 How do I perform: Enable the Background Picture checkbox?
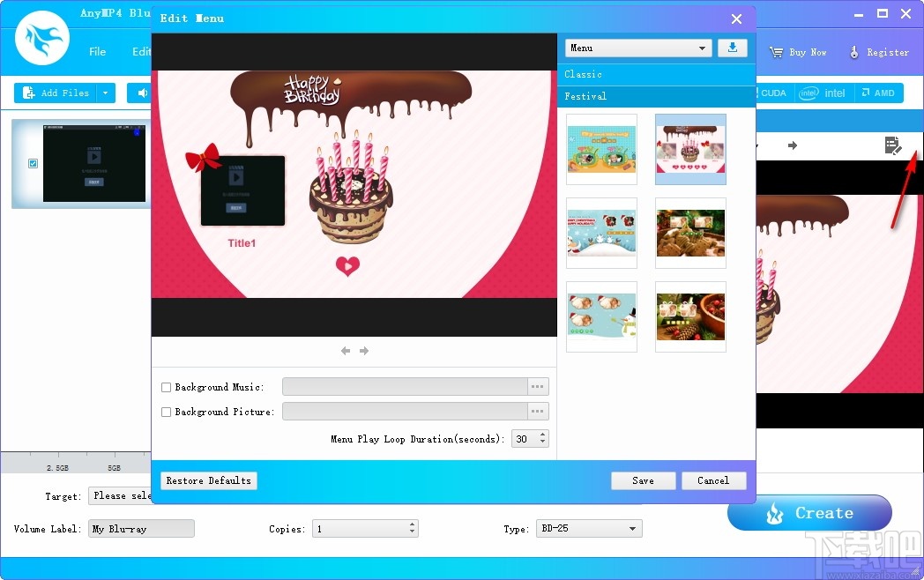tap(165, 411)
